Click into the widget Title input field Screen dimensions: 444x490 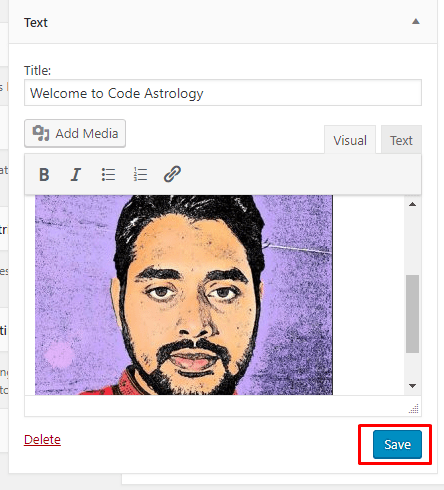(x=223, y=93)
